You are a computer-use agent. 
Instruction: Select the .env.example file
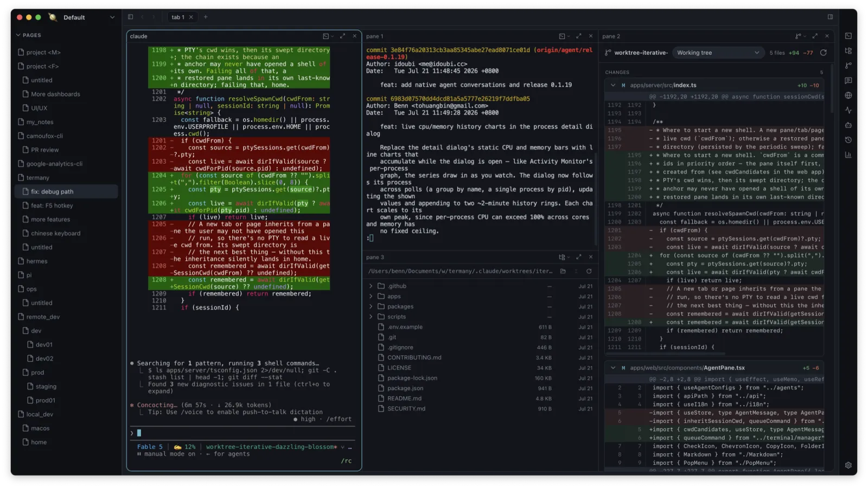pyautogui.click(x=481, y=327)
